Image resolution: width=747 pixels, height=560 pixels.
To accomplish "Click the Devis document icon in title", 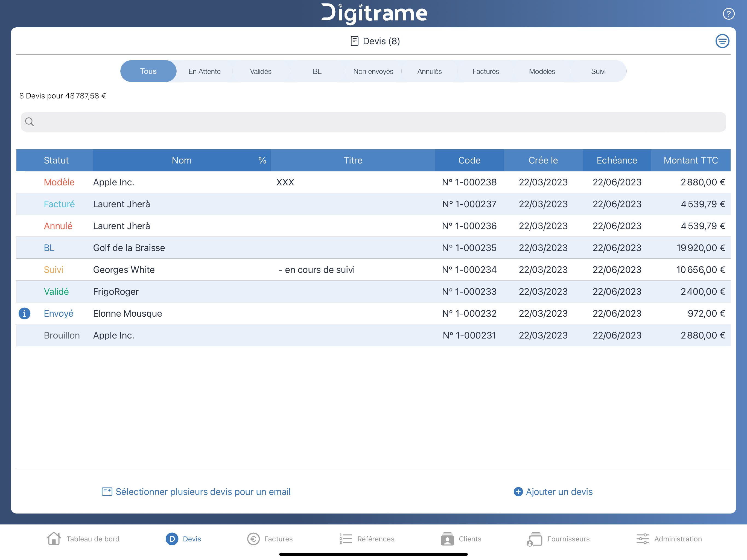I will pos(354,41).
